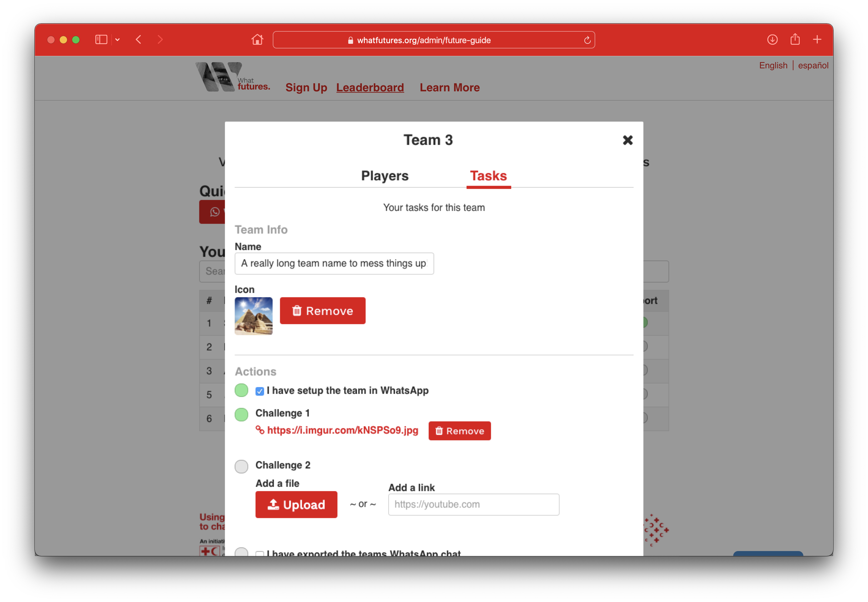The image size is (868, 602).
Task: Uncheck I have setup the team in WhatsApp
Action: pos(259,391)
